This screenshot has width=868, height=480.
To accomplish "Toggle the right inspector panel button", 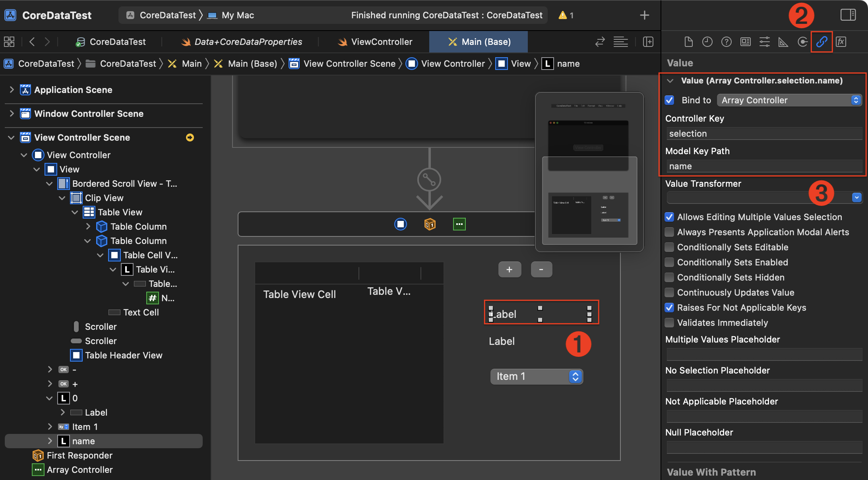I will click(x=848, y=15).
